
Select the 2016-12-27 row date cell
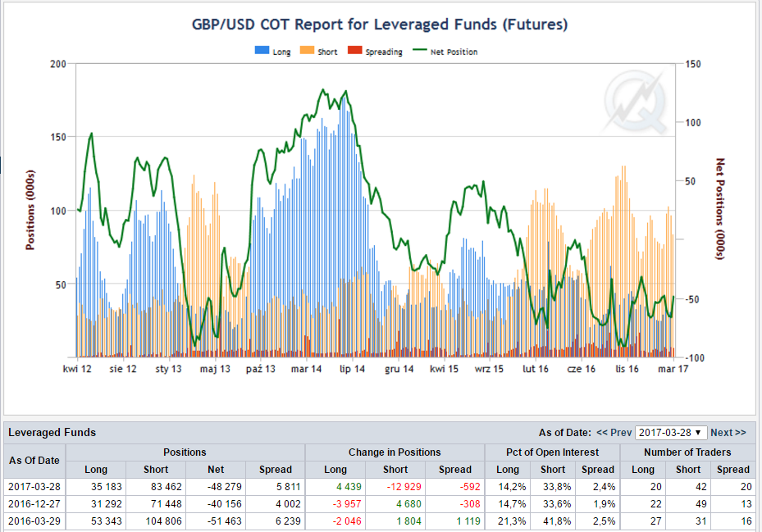[x=36, y=504]
